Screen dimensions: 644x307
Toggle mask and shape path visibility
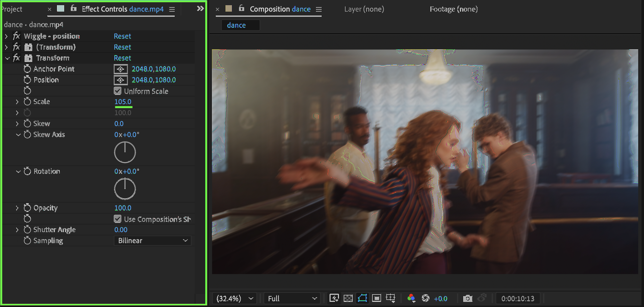[362, 298]
